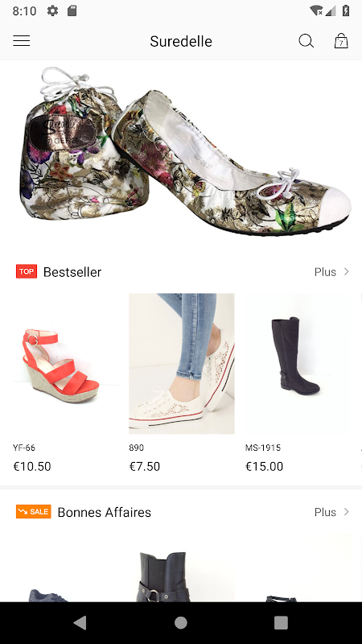362x644 pixels.
Task: Tap the Android home circle button
Action: pos(180,623)
